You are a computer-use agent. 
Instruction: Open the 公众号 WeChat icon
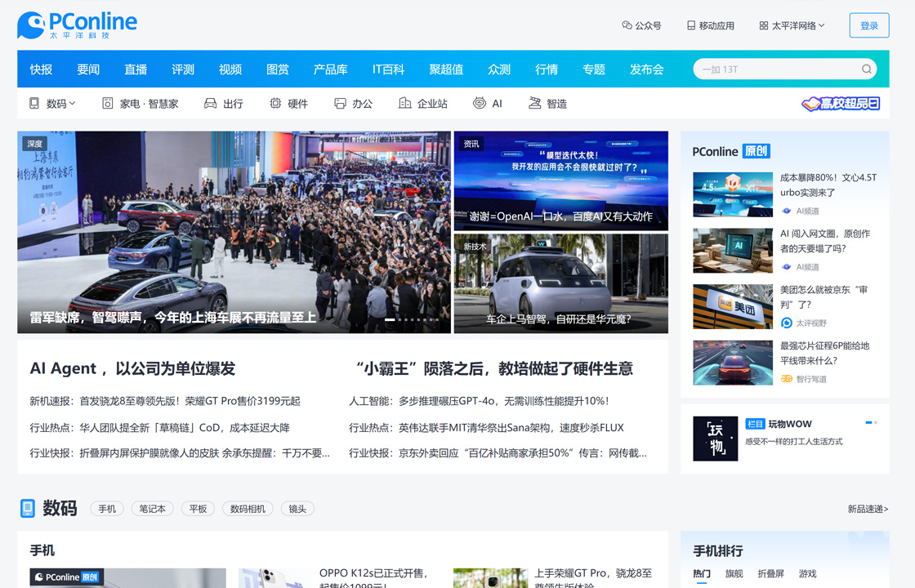pyautogui.click(x=627, y=25)
